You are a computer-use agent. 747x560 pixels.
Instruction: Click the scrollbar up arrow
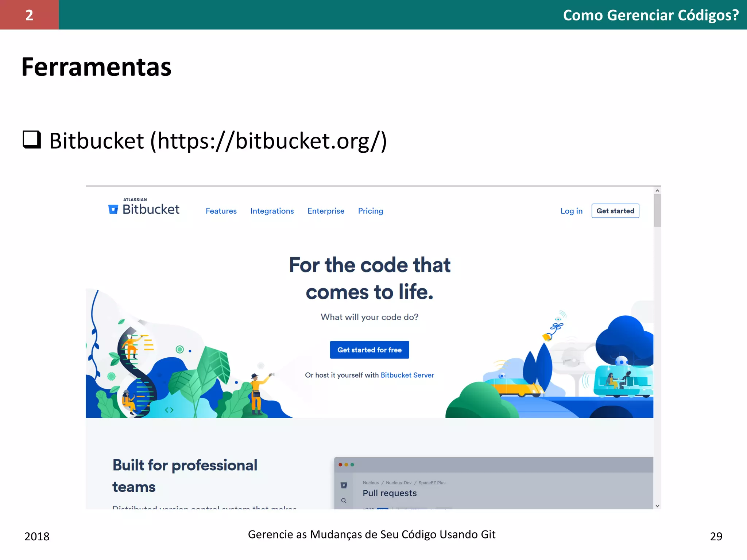tap(657, 191)
